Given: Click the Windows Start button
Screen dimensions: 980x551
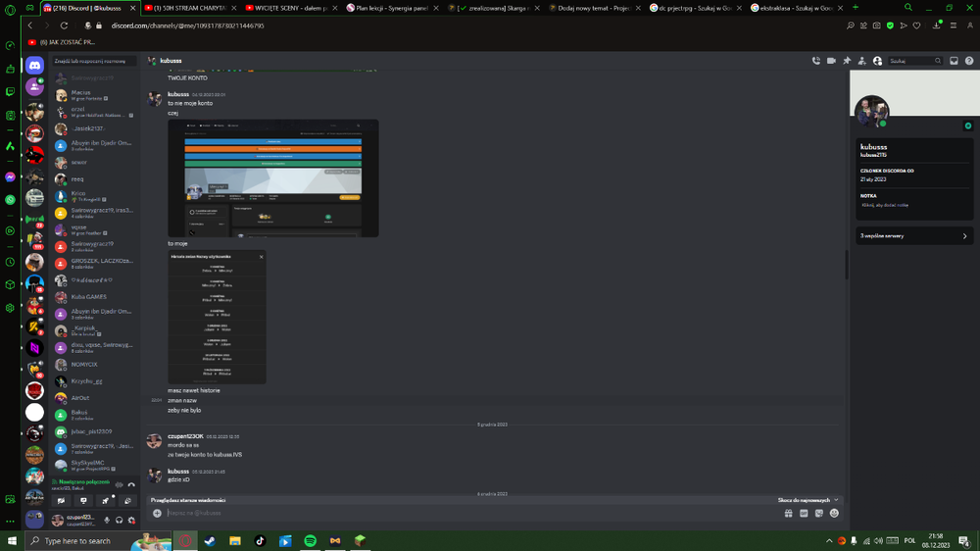Looking at the screenshot, I should point(12,540).
